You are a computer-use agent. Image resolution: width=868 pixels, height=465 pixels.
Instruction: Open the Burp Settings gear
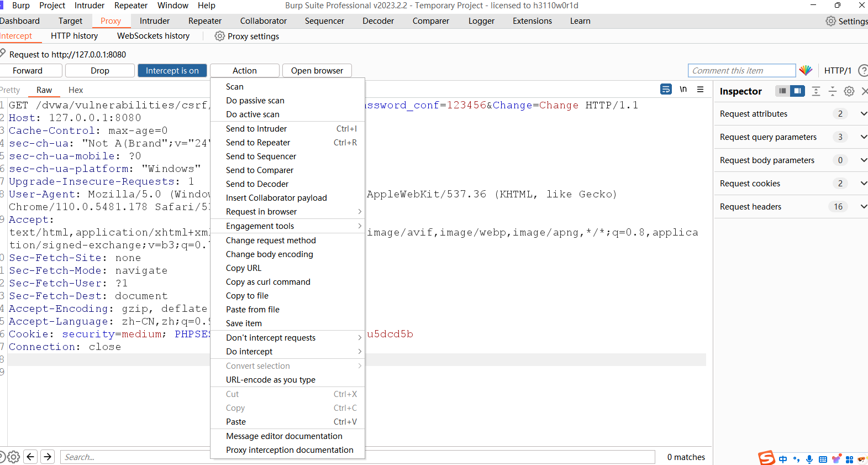coord(831,21)
